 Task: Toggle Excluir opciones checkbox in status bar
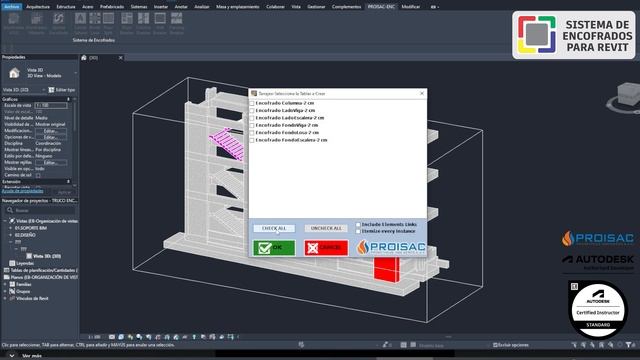(x=496, y=345)
